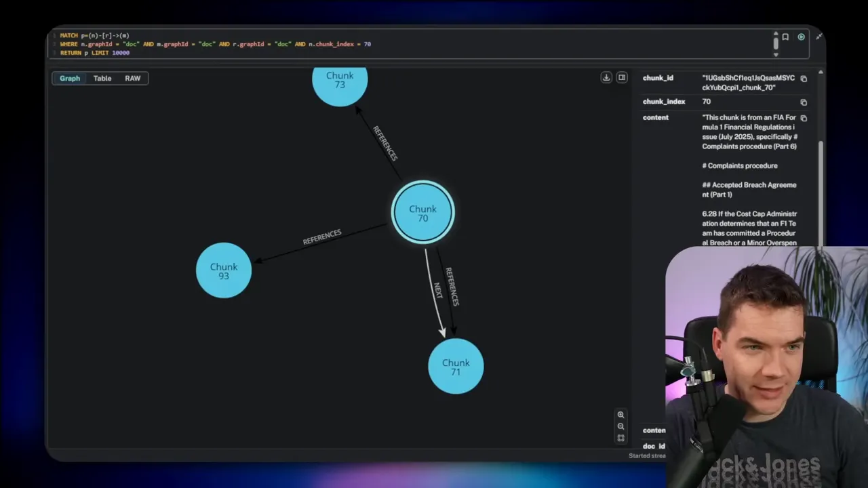Copy the content field using its copy icon
The width and height of the screenshot is (868, 488).
pyautogui.click(x=804, y=118)
